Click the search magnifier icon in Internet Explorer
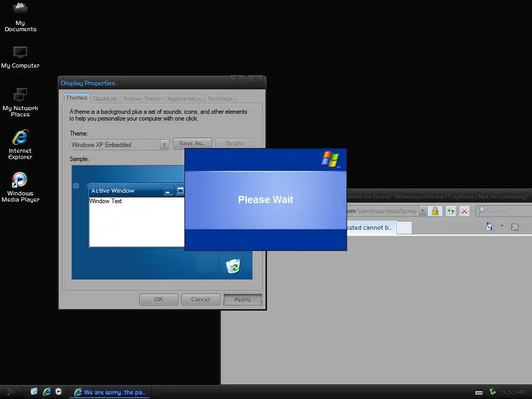This screenshot has height=399, width=532. click(481, 210)
